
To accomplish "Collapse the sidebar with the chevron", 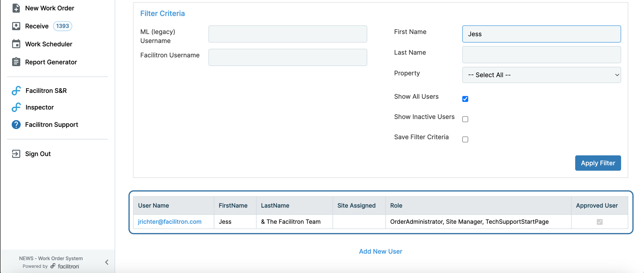I will (x=107, y=262).
